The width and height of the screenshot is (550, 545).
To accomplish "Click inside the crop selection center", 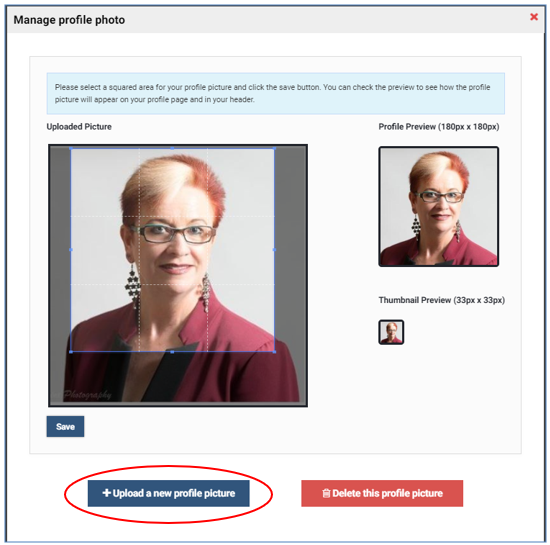I will (173, 250).
